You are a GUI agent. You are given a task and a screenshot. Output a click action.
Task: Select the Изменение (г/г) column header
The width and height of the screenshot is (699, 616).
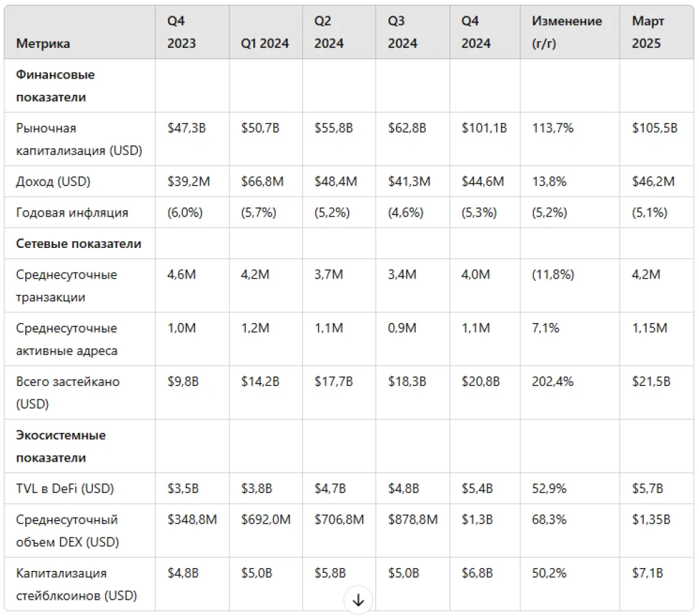[x=567, y=32]
